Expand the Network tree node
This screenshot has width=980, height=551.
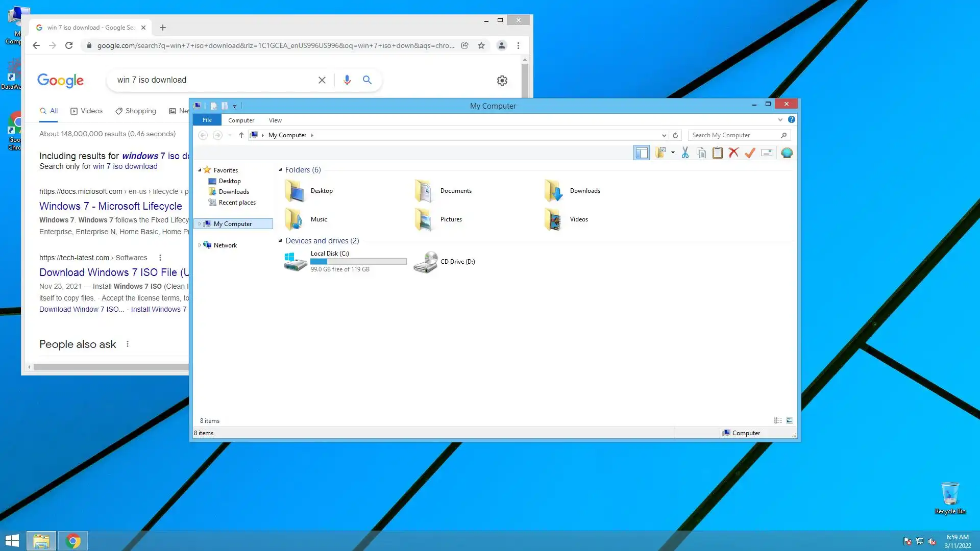pyautogui.click(x=200, y=245)
